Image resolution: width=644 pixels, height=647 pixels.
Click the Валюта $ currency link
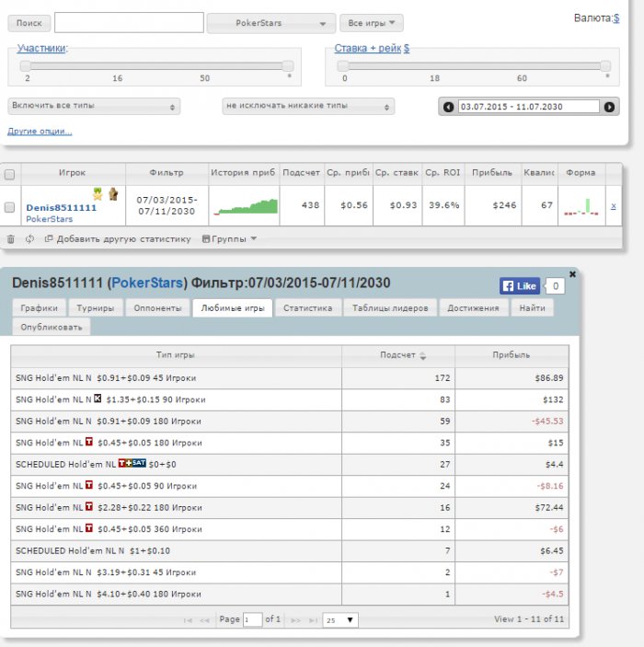616,18
